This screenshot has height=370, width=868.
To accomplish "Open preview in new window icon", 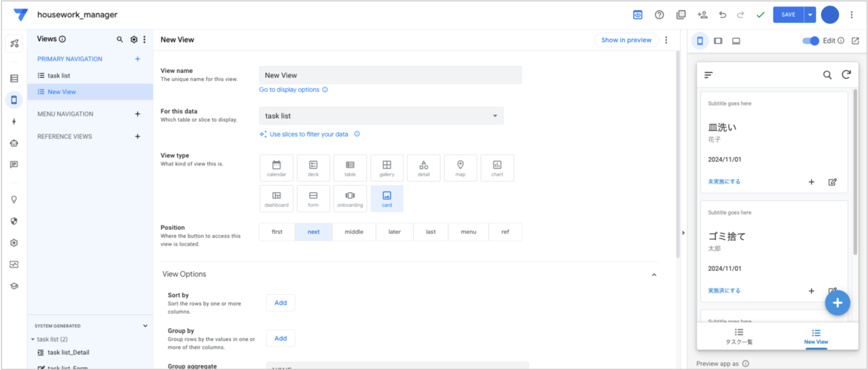I will coord(855,40).
